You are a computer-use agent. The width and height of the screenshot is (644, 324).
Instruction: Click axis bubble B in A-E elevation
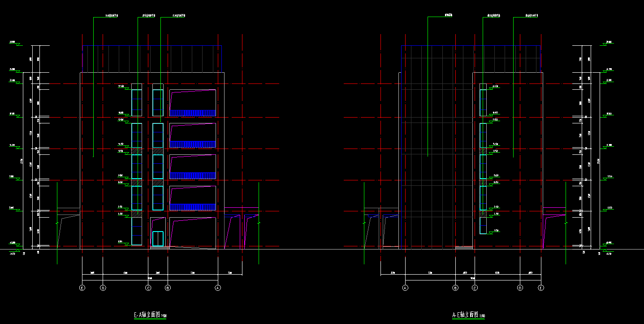pos(455,287)
